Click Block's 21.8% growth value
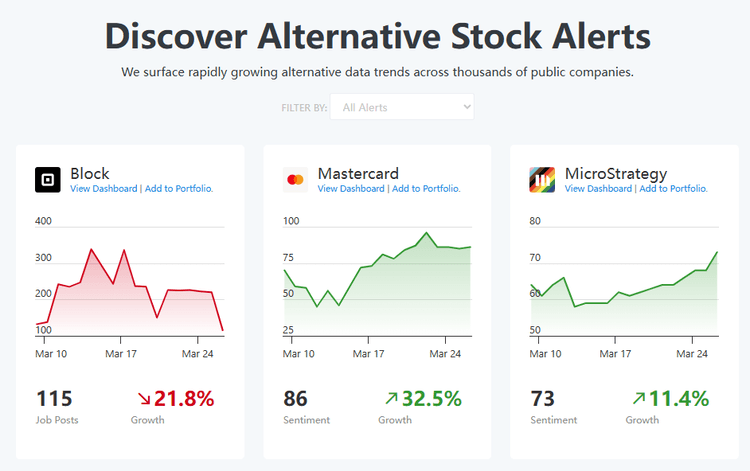This screenshot has width=750, height=471. (x=184, y=399)
